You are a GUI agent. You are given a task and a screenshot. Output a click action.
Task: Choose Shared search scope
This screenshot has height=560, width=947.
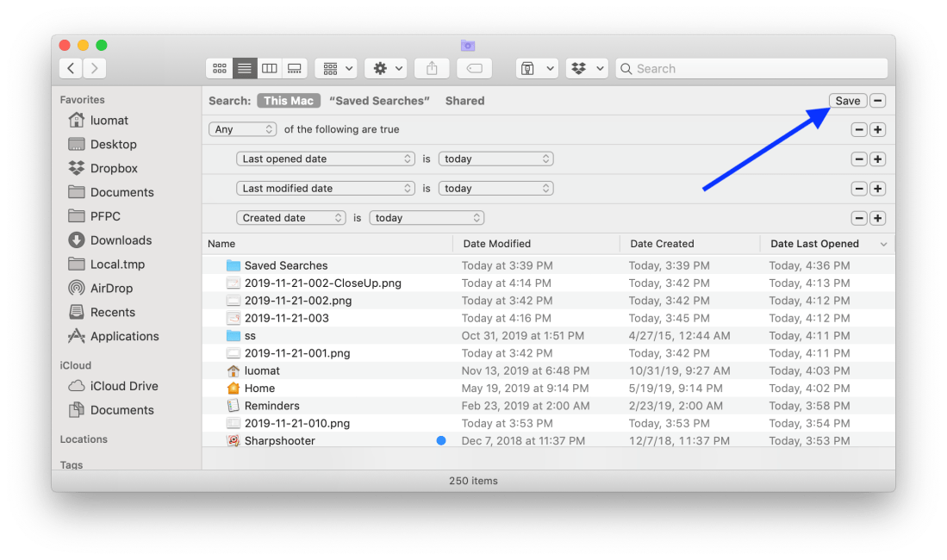click(464, 101)
